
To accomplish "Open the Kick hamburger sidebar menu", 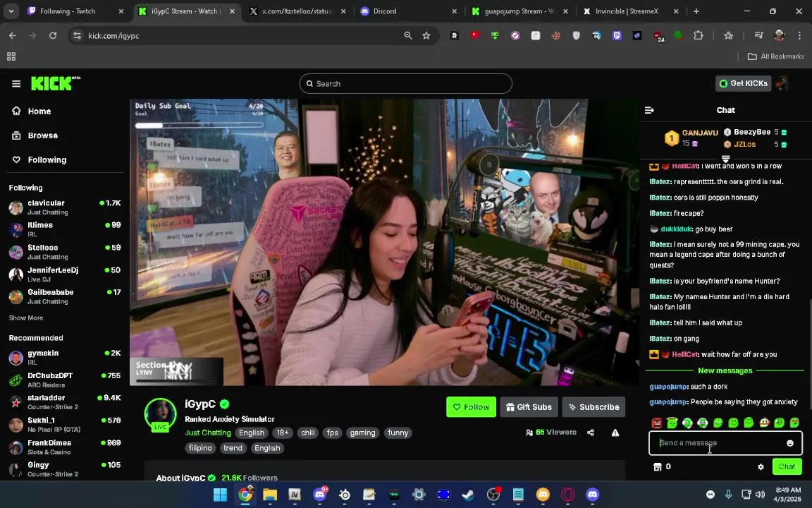I will [16, 83].
